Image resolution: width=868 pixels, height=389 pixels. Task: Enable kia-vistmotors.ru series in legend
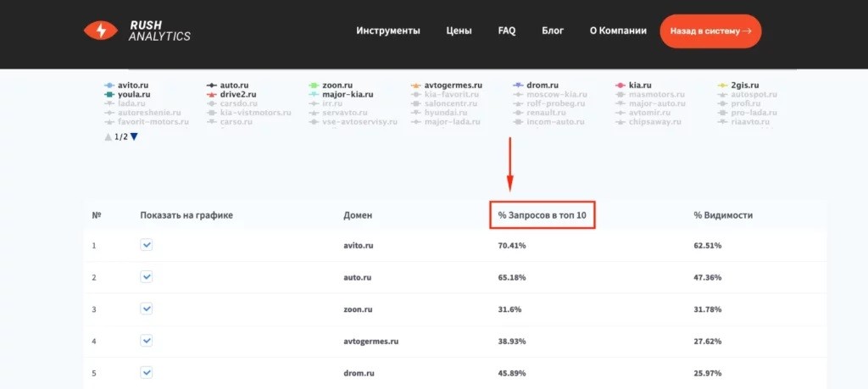(x=248, y=113)
